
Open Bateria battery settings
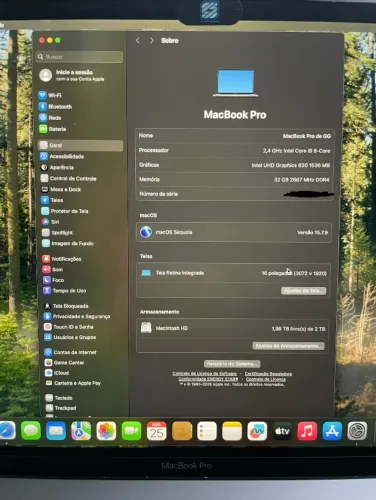click(x=53, y=129)
